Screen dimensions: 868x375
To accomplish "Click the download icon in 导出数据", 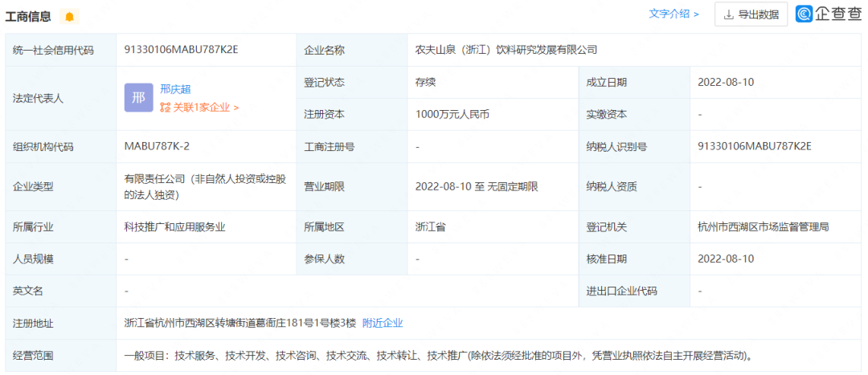I will [728, 14].
